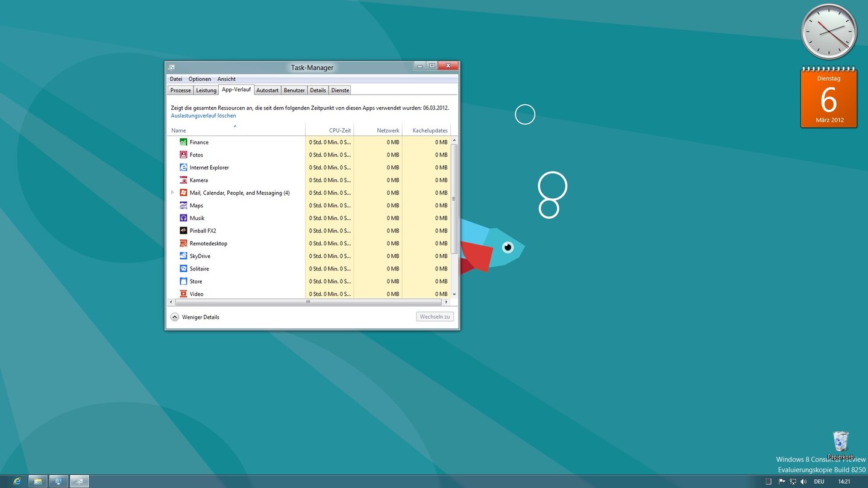
Task: Open the Datei menu
Action: click(176, 79)
